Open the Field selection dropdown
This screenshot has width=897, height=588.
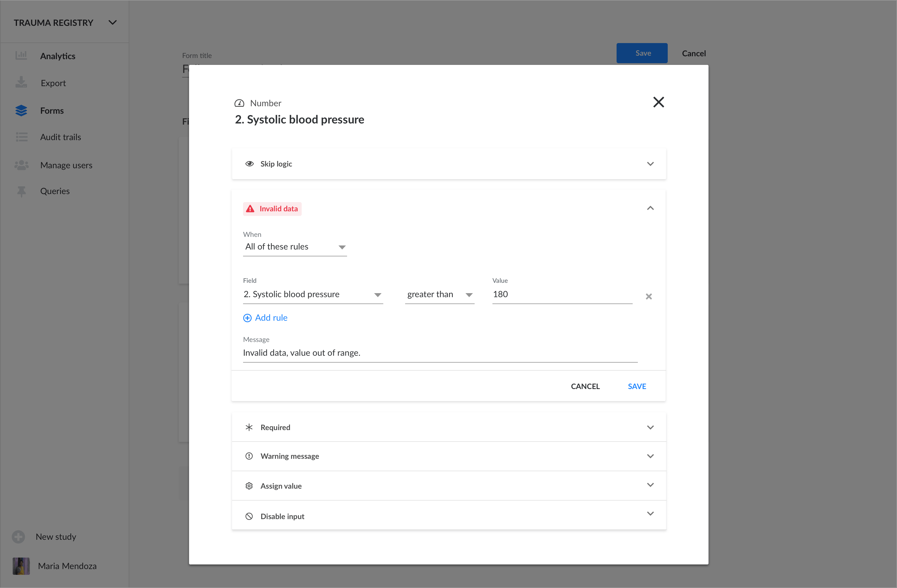(x=312, y=295)
